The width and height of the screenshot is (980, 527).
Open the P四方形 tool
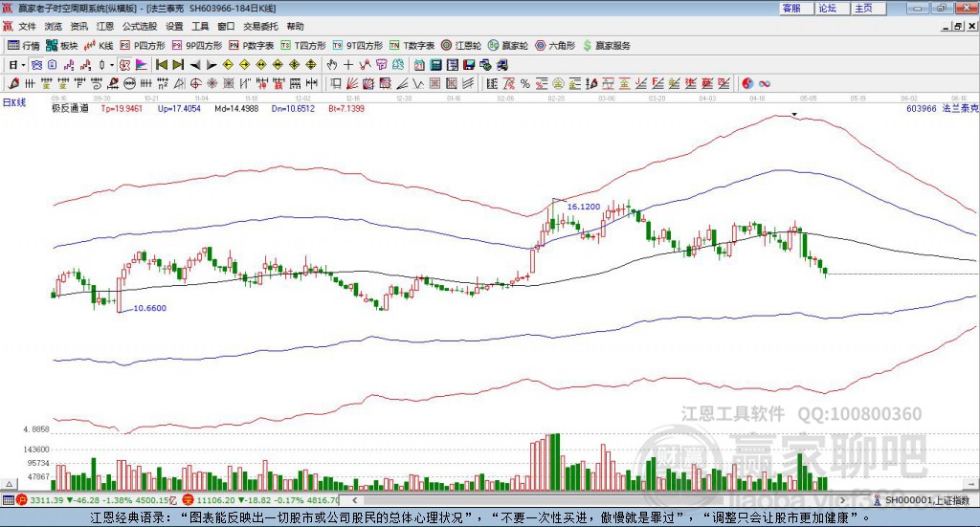point(143,46)
